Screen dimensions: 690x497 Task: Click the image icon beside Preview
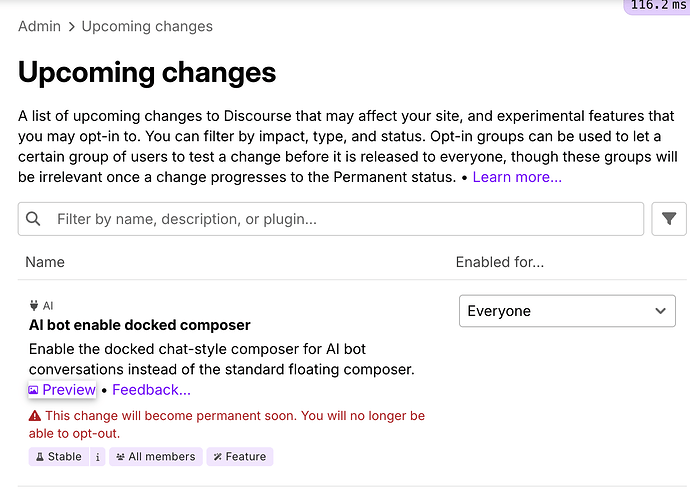click(x=33, y=390)
